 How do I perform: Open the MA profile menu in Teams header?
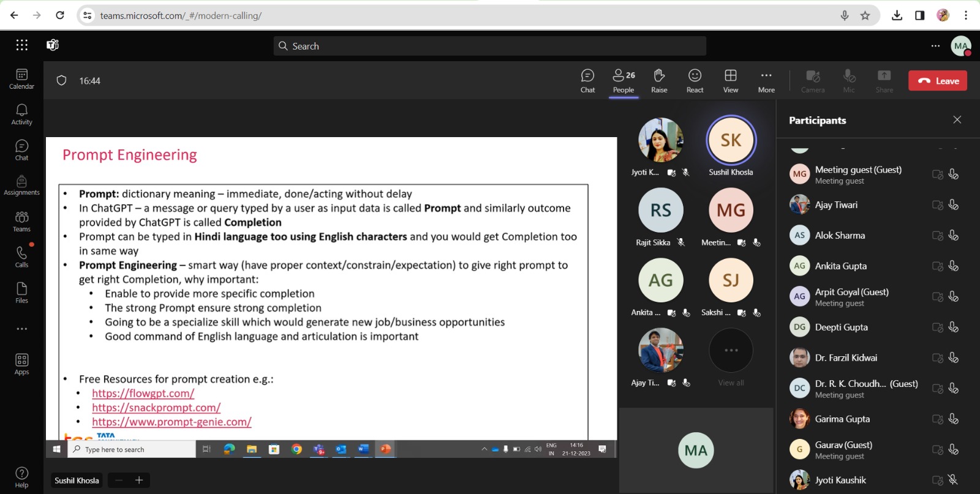961,45
